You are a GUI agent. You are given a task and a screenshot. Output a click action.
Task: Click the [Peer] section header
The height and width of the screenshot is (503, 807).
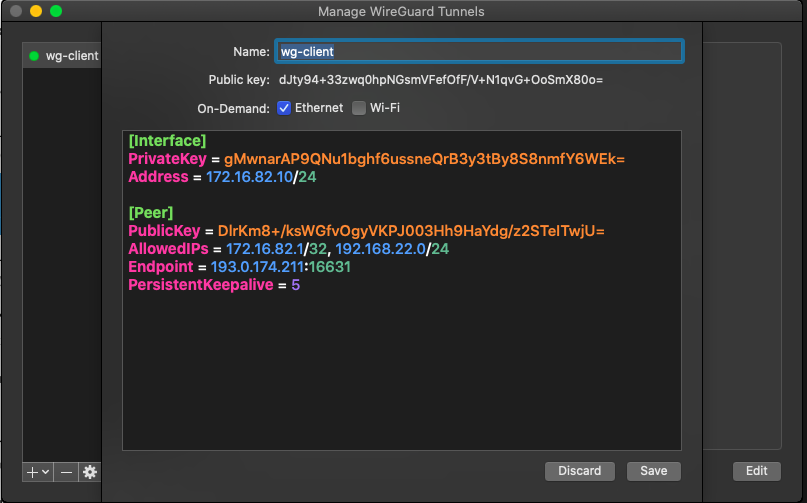(151, 213)
